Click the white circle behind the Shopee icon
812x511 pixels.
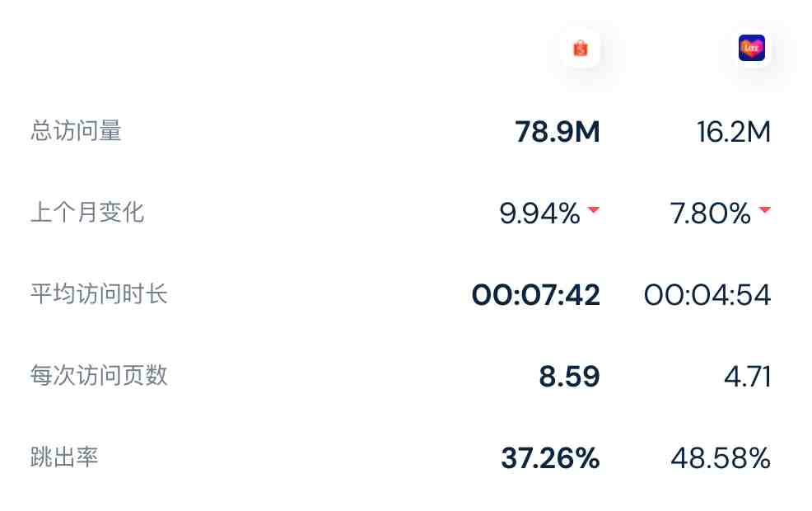[x=581, y=48]
